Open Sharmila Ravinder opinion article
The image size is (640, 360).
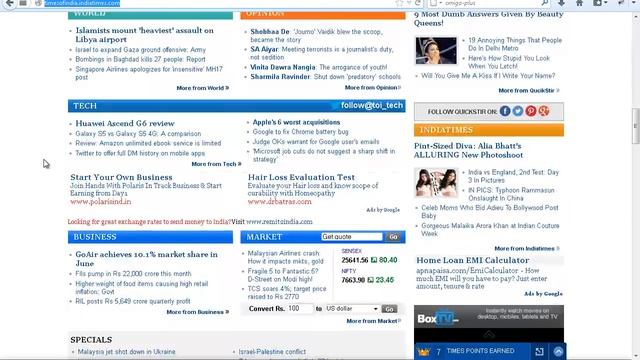(325, 77)
